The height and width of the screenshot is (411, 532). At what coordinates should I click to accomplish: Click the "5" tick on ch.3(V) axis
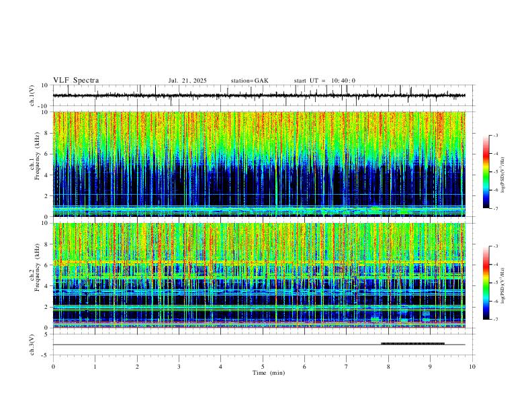click(46, 334)
